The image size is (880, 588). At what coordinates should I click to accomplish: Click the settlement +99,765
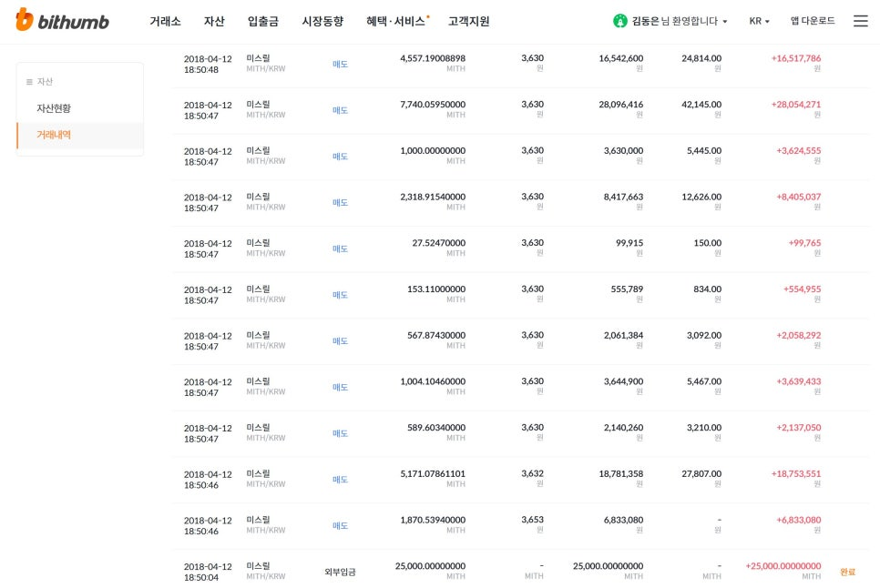[804, 243]
